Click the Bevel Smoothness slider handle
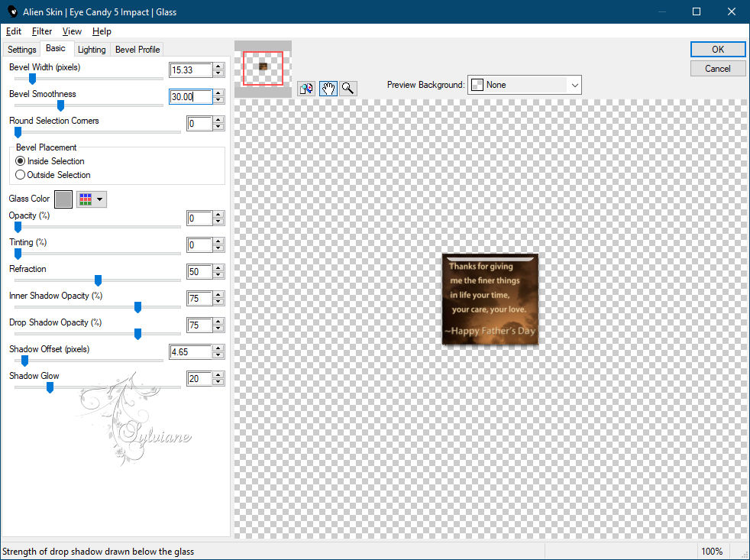 [x=60, y=105]
